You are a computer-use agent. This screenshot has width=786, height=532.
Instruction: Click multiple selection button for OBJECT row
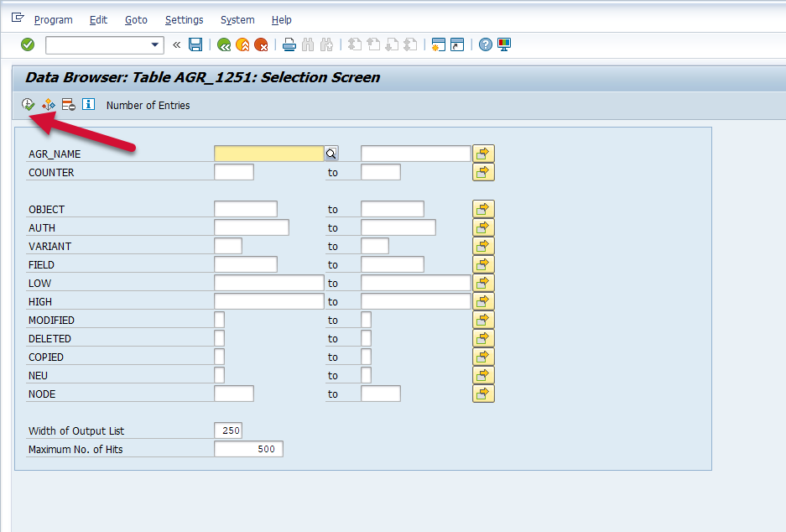click(483, 209)
